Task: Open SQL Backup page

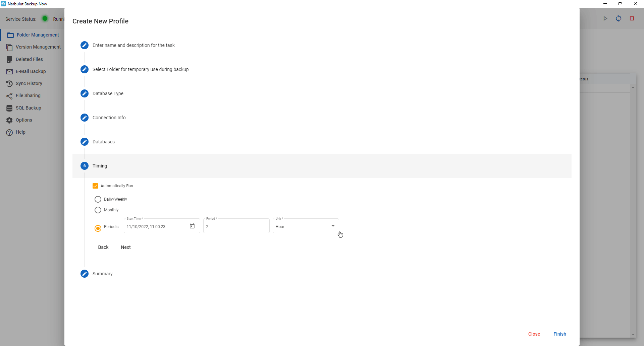Action: point(28,108)
